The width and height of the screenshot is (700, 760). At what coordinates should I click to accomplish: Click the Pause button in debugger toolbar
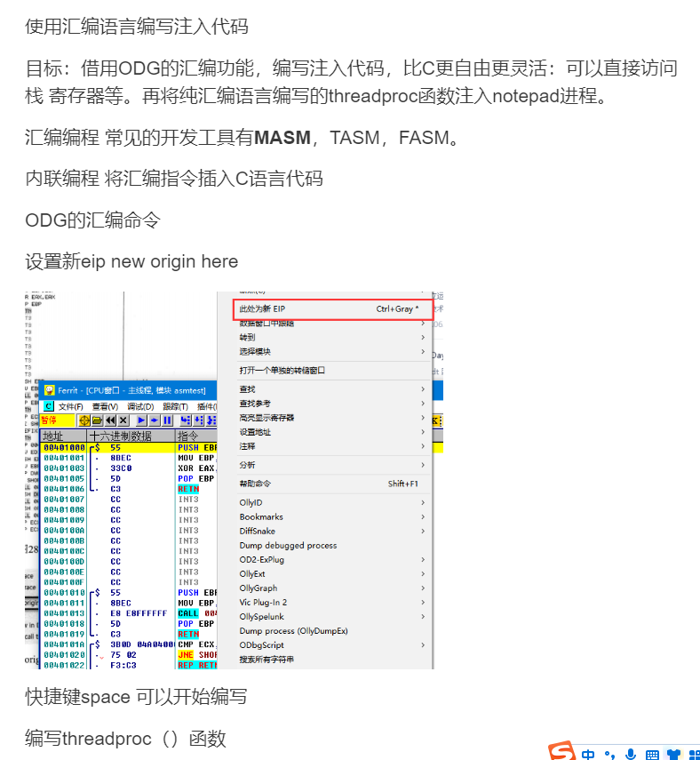click(167, 420)
